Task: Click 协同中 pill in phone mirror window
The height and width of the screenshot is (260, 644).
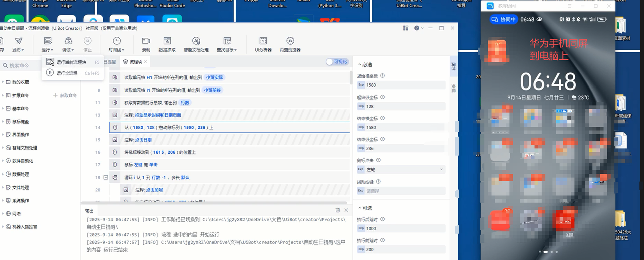Action: 504,19
